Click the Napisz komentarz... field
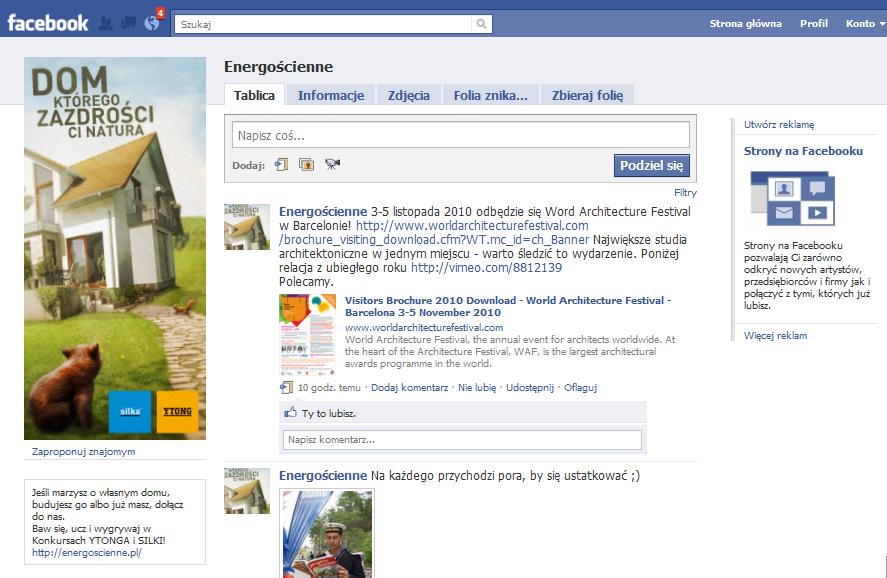The image size is (887, 578). pyautogui.click(x=462, y=439)
